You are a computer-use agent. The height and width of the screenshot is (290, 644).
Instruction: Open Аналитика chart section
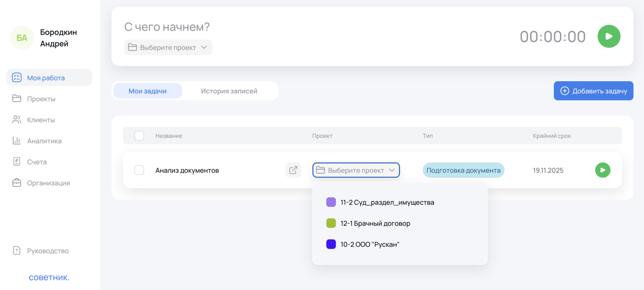(44, 141)
